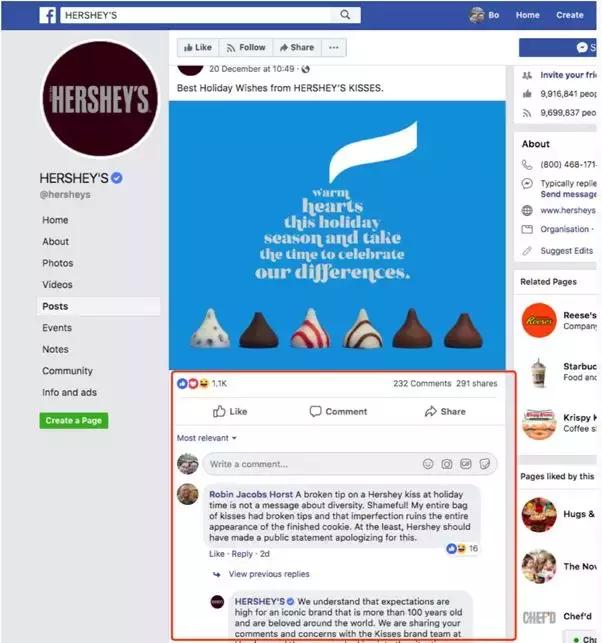This screenshot has width=602, height=643.
Task: Attach a photo via camera icon
Action: 447,464
